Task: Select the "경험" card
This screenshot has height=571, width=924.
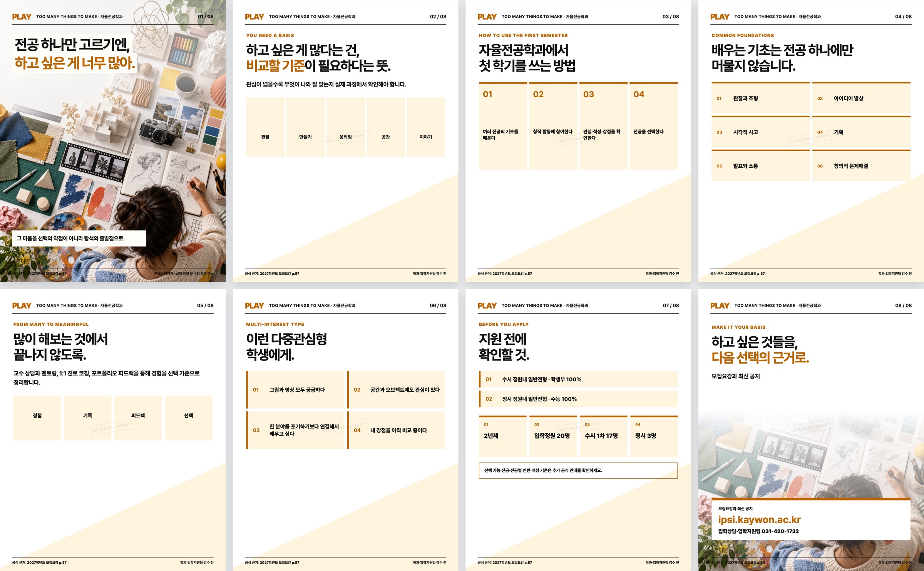Action: coord(37,418)
